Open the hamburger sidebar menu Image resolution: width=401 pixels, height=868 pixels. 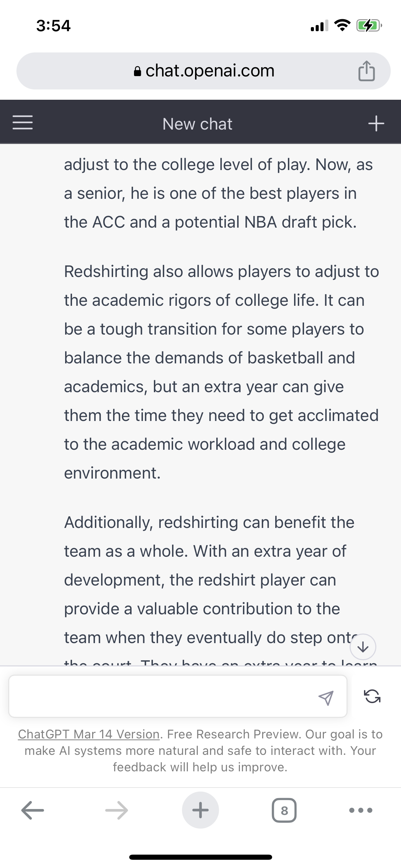(x=23, y=122)
